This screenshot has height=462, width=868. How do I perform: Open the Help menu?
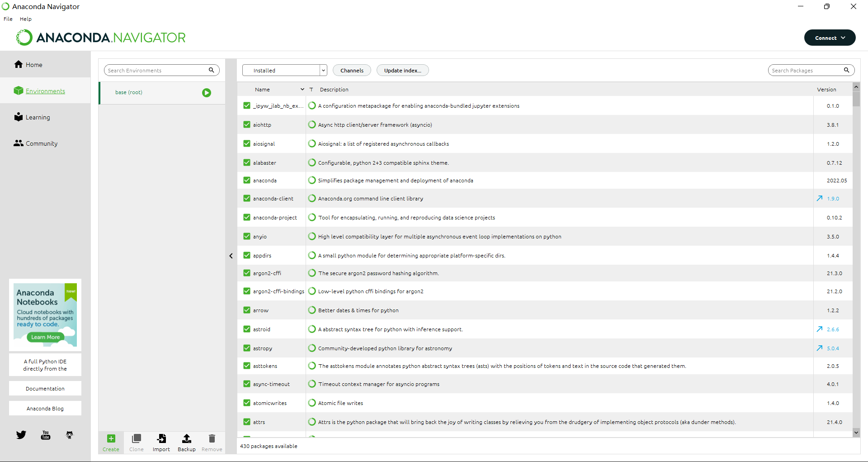(x=26, y=19)
